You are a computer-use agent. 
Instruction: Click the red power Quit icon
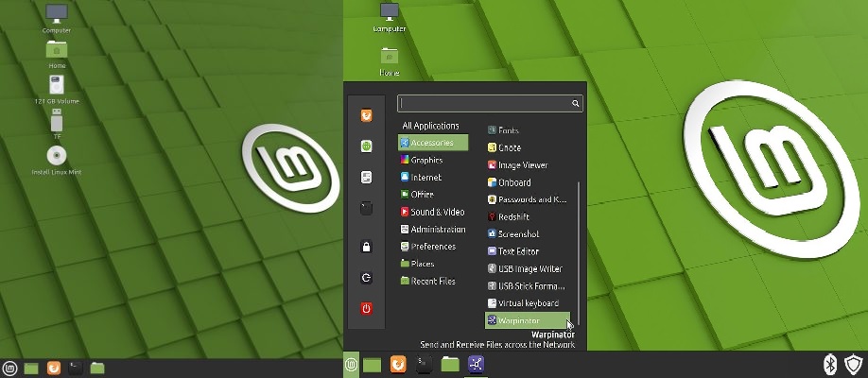pos(366,308)
